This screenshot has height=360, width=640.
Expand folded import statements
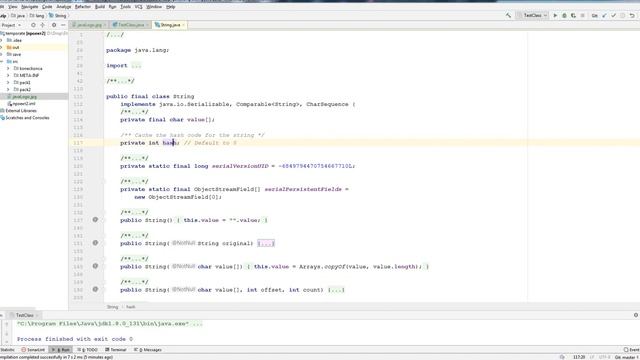[x=136, y=66]
